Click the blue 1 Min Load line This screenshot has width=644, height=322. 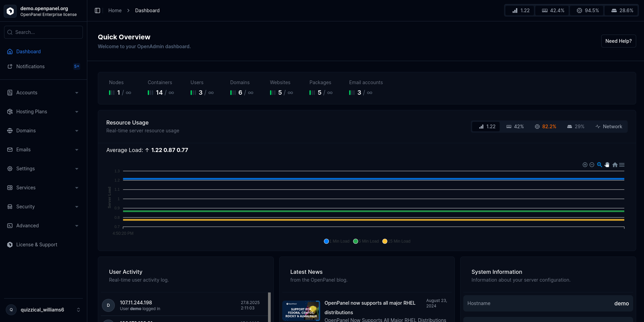374,179
